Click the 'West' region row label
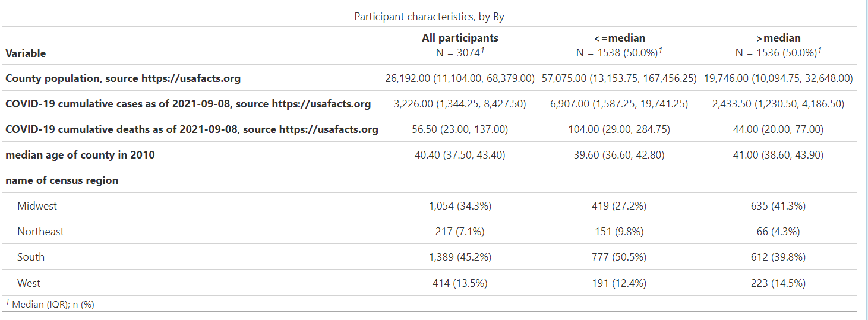The width and height of the screenshot is (868, 320). tap(29, 283)
